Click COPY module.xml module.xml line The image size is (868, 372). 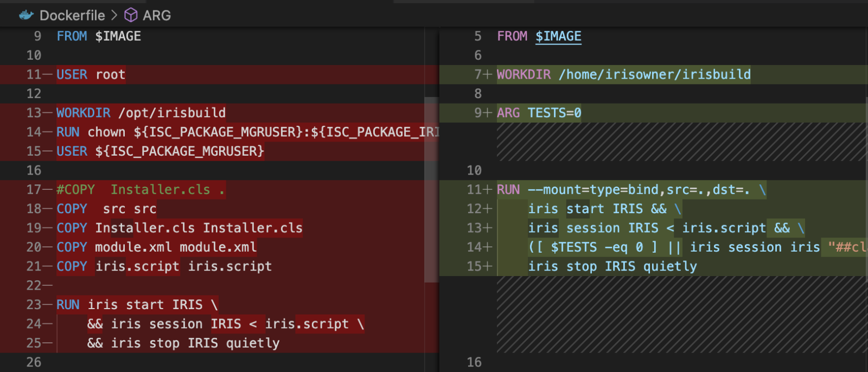156,247
